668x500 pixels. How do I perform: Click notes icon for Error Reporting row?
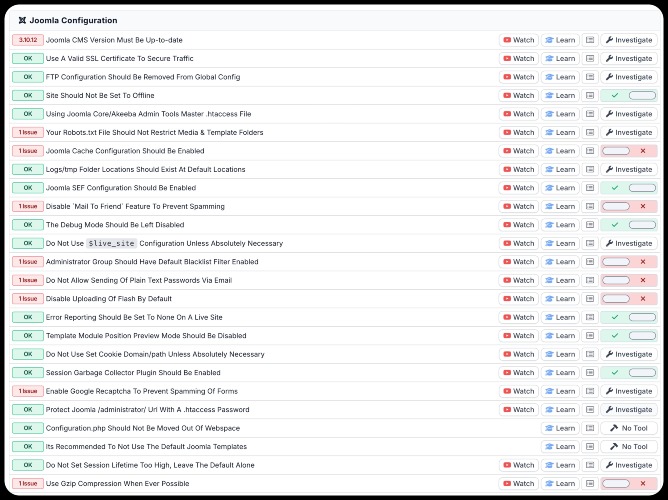click(590, 317)
